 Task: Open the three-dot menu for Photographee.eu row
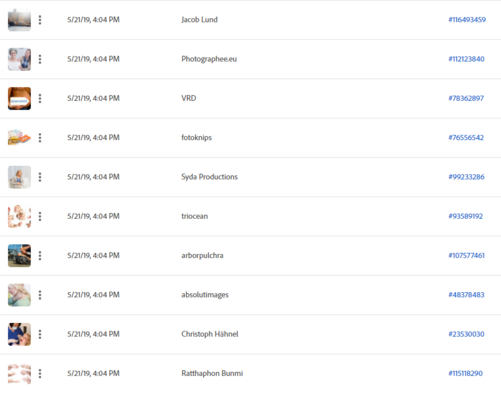click(40, 59)
